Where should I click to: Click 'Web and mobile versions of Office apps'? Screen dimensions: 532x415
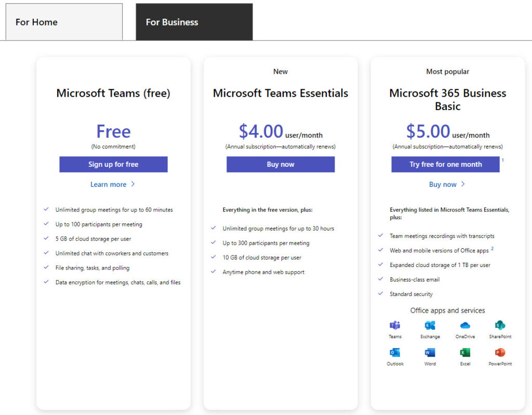point(439,251)
